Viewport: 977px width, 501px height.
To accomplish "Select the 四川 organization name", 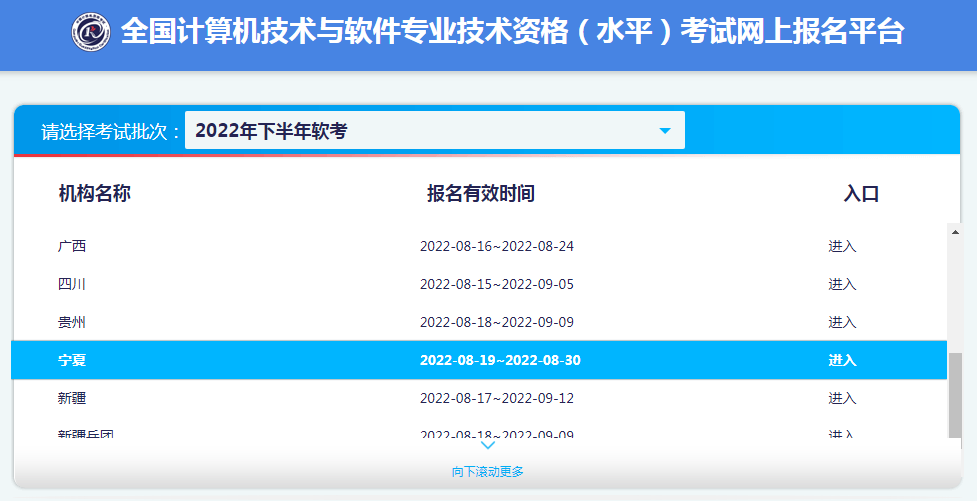I will point(72,284).
